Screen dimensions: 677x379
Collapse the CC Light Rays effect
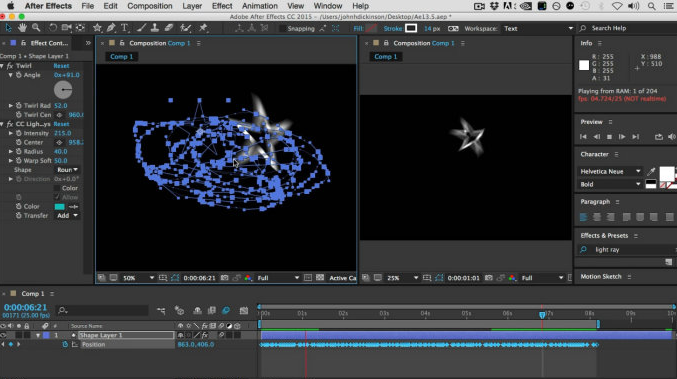pyautogui.click(x=2, y=124)
